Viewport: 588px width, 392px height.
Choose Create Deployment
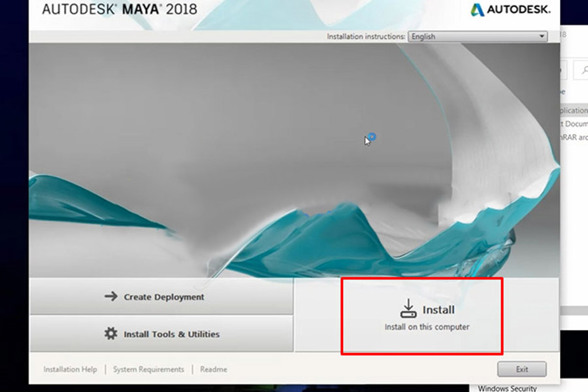point(161,297)
